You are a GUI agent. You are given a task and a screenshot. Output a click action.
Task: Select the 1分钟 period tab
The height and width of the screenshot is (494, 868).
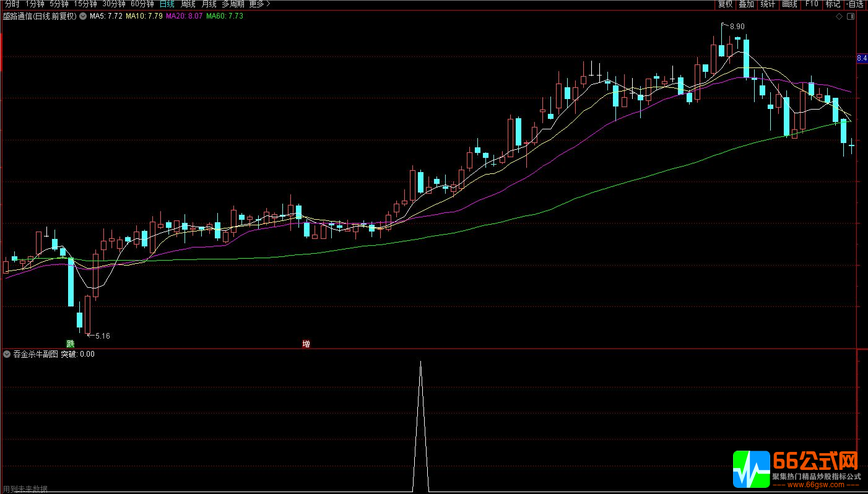35,4
